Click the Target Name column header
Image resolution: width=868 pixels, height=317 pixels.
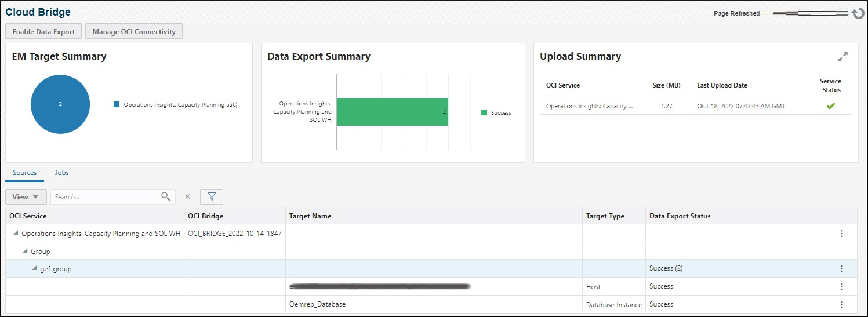pyautogui.click(x=434, y=216)
